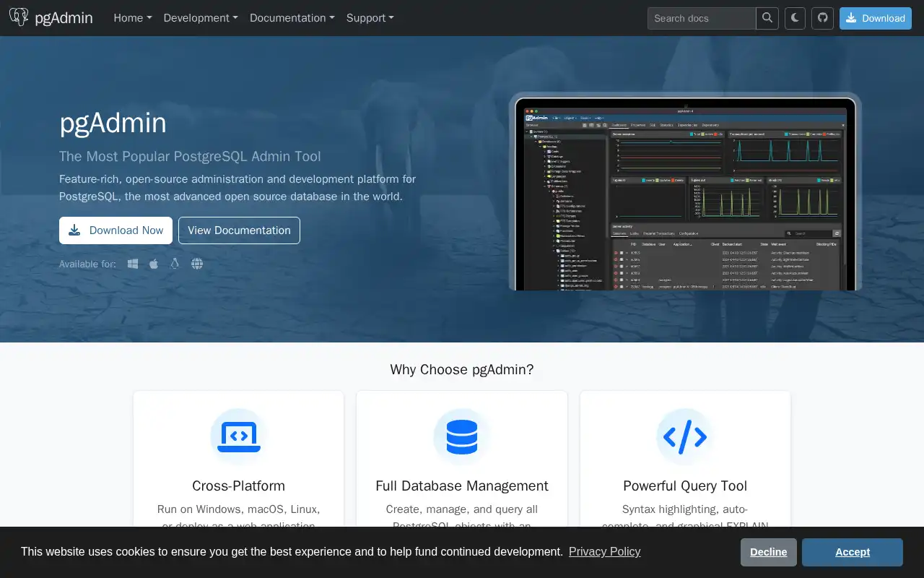Open the GitHub icon link
Image resolution: width=924 pixels, height=578 pixels.
click(x=822, y=18)
